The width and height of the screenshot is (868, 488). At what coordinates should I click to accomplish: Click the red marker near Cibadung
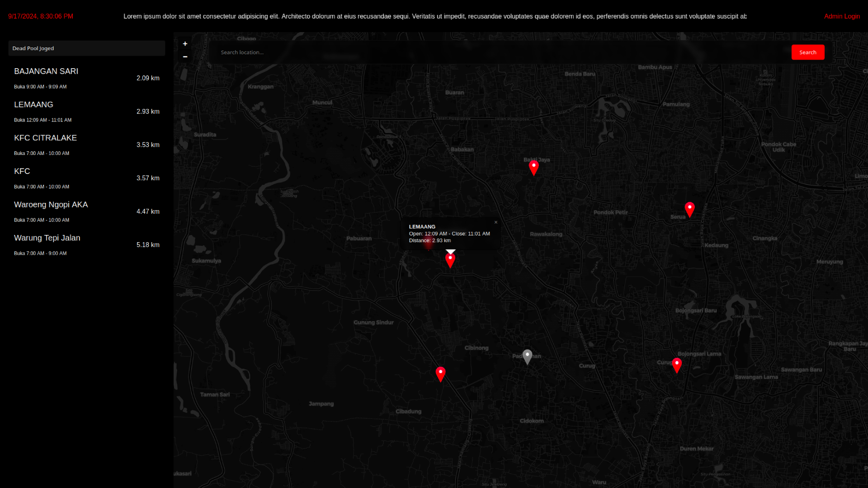tap(440, 374)
